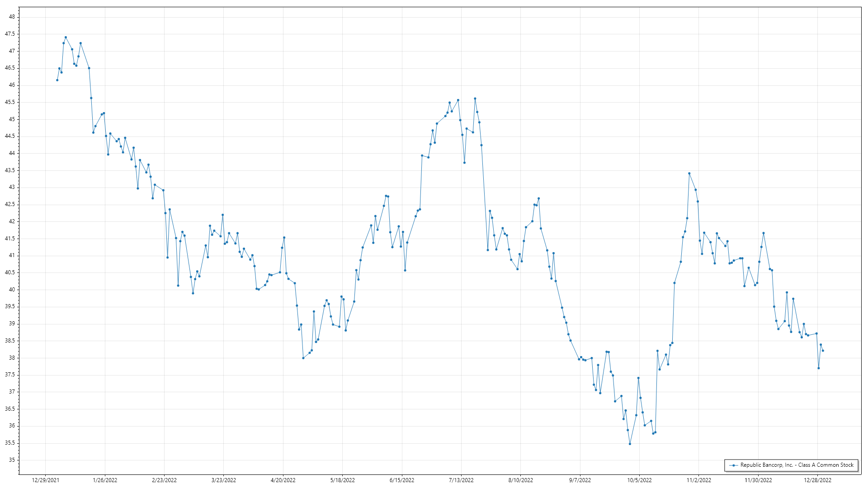
Task: Click the last data point of series
Action: pos(823,351)
